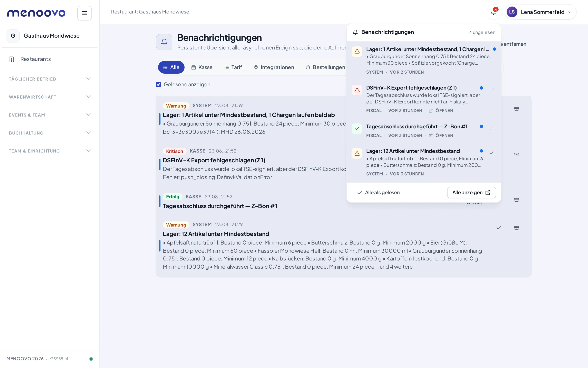Open Restaurants in the sidebar
588x368 pixels.
(50, 59)
